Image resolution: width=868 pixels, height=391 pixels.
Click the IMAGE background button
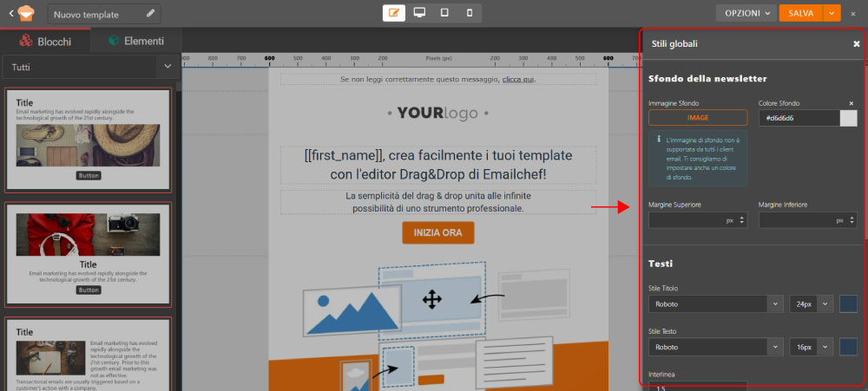(x=697, y=118)
